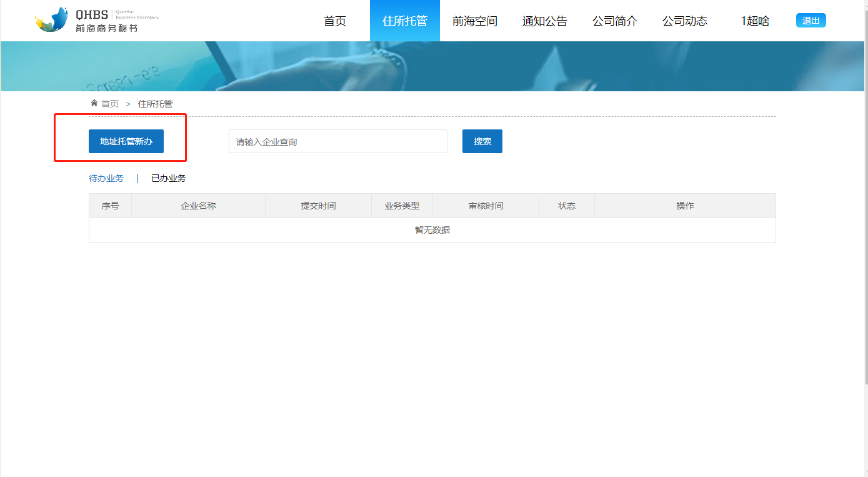This screenshot has width=868, height=477.
Task: Open the 公司动态 company news page
Action: [684, 21]
